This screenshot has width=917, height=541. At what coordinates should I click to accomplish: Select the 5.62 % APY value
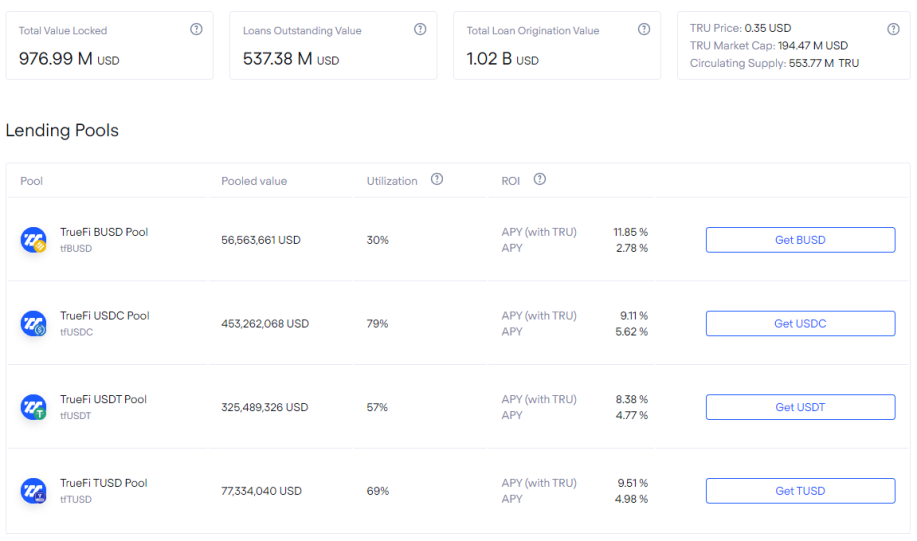point(632,332)
